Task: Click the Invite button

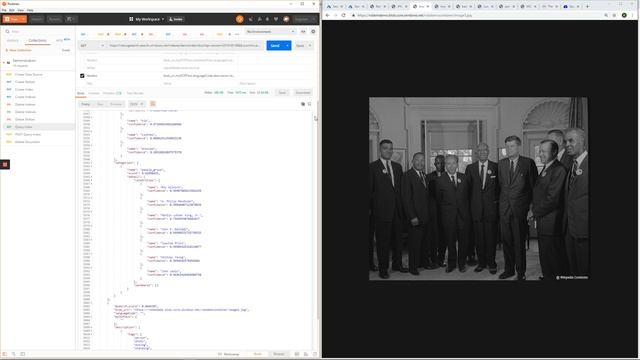Action: 176,19
